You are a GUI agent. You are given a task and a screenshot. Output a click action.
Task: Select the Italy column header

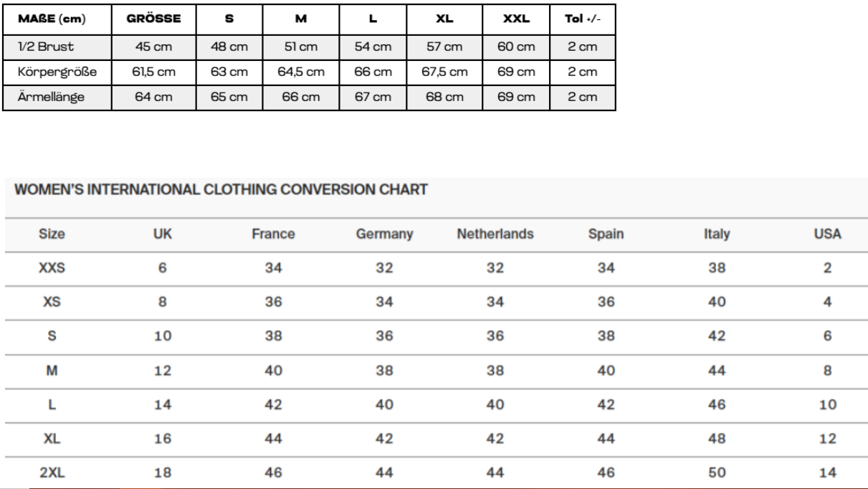pyautogui.click(x=716, y=233)
